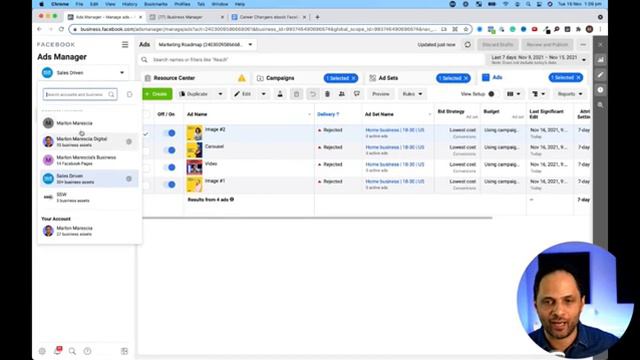This screenshot has width=640, height=360.
Task: Click the help question mark at bottom left
Action: pos(87,351)
